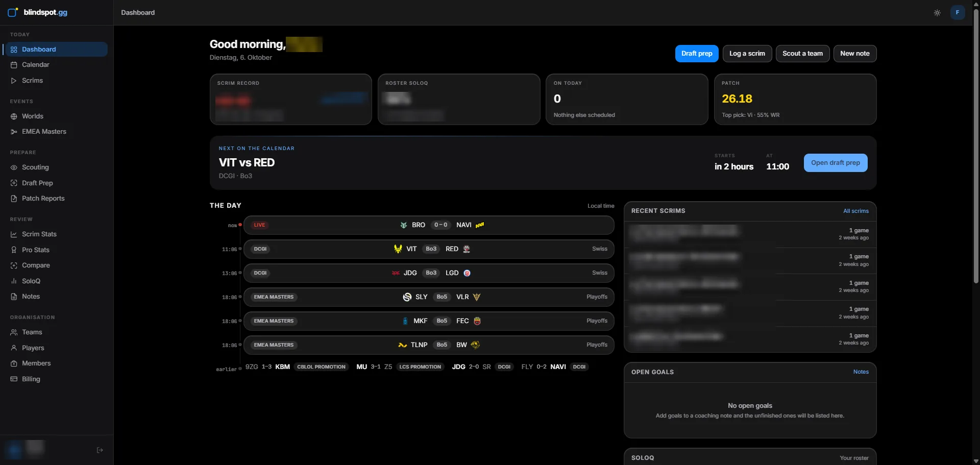The height and width of the screenshot is (465, 980).
Task: Click the Scrim Stats chart icon
Action: pyautogui.click(x=14, y=234)
